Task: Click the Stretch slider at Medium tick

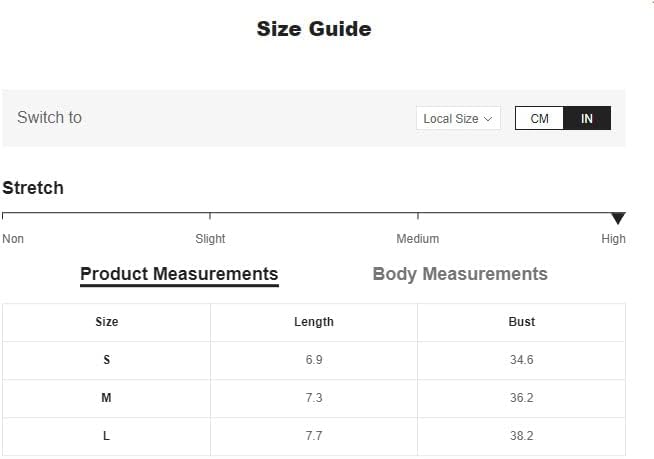Action: pyautogui.click(x=418, y=214)
